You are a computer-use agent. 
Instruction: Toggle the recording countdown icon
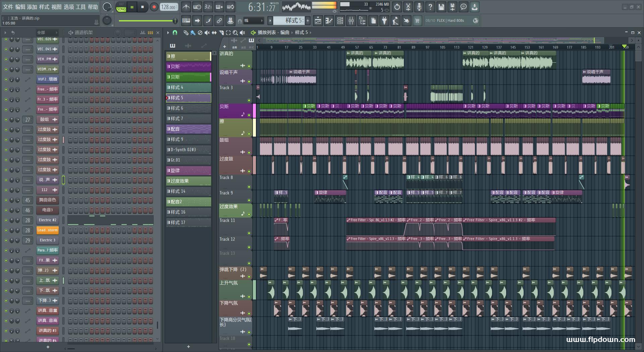point(208,7)
